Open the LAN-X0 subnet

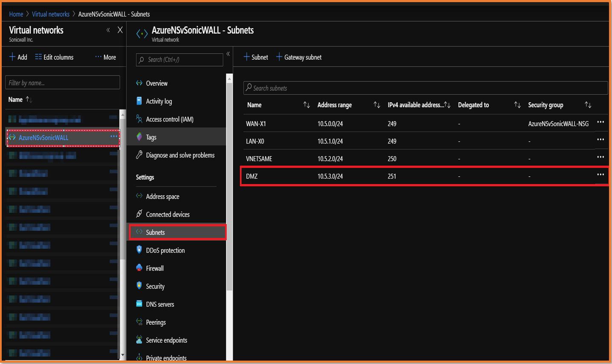255,141
